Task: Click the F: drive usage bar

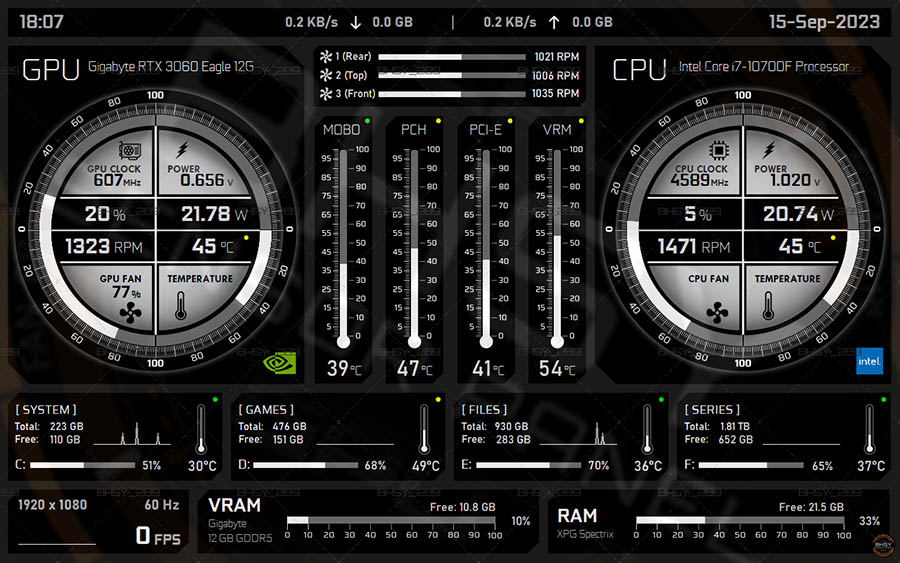Action: click(x=751, y=465)
